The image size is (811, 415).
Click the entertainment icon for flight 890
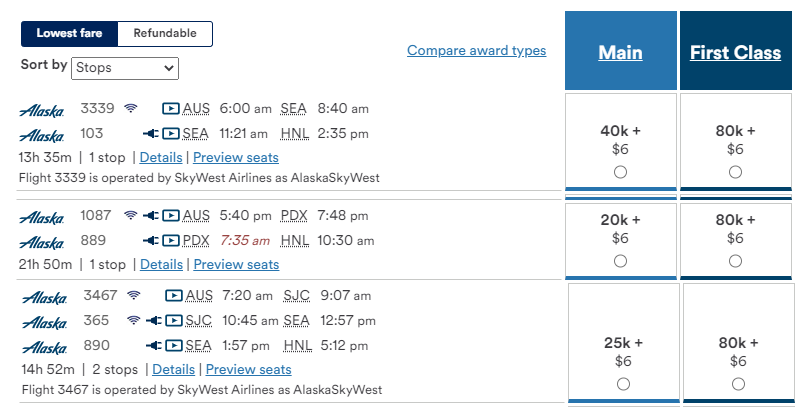[174, 345]
